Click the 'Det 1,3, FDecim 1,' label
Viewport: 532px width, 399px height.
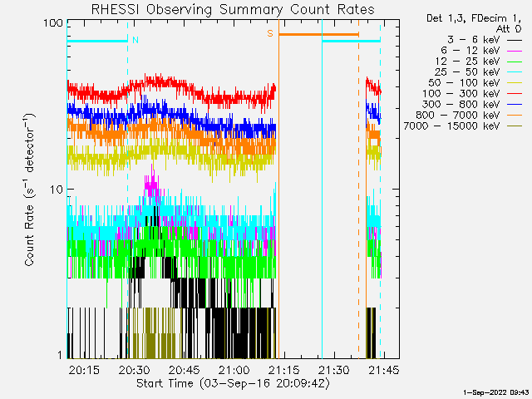pyautogui.click(x=474, y=18)
